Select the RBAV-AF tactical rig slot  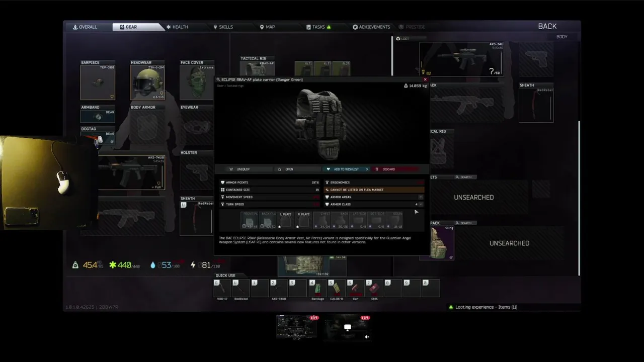(257, 68)
